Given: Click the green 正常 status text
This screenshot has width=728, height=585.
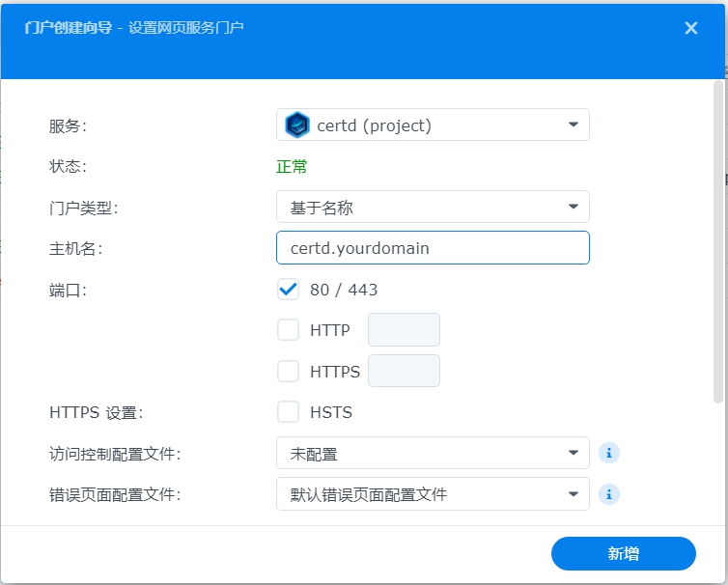Looking at the screenshot, I should tap(292, 166).
